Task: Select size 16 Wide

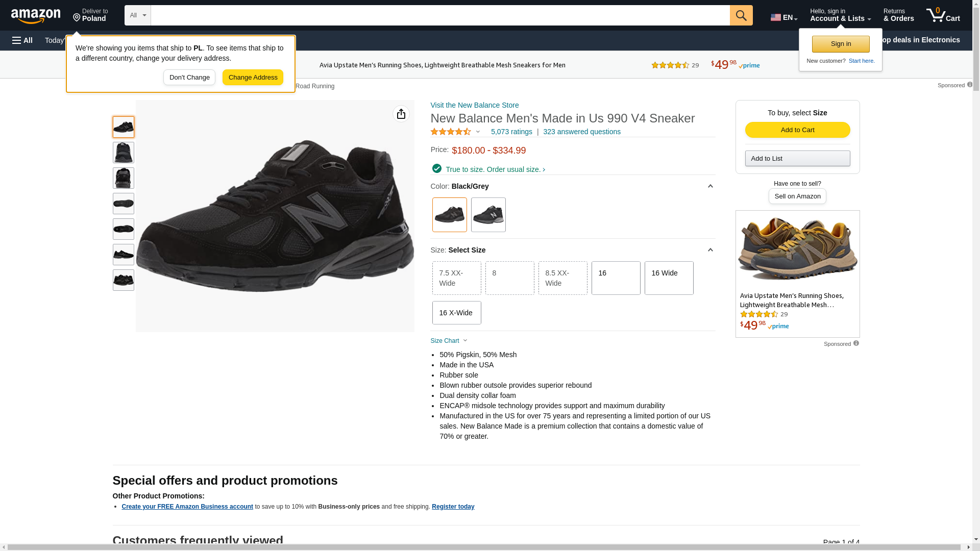Action: pyautogui.click(x=669, y=278)
